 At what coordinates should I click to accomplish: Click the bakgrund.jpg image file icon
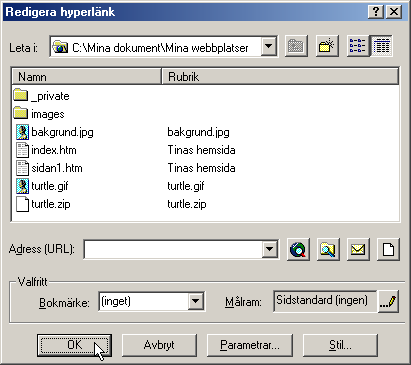(22, 132)
